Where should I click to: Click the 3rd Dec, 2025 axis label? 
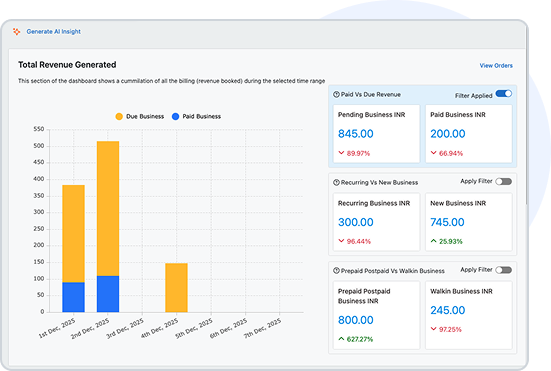pyautogui.click(x=125, y=328)
